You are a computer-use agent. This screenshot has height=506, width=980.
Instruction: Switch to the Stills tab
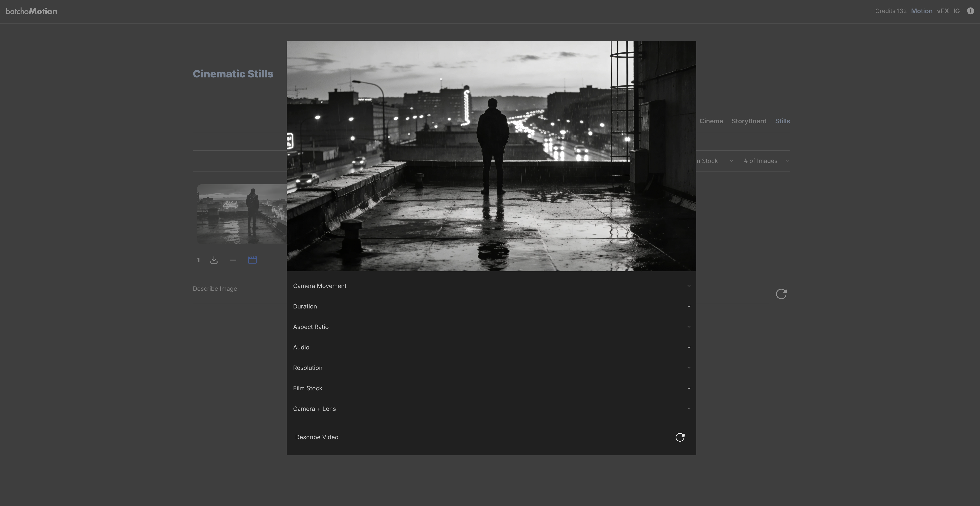click(782, 121)
